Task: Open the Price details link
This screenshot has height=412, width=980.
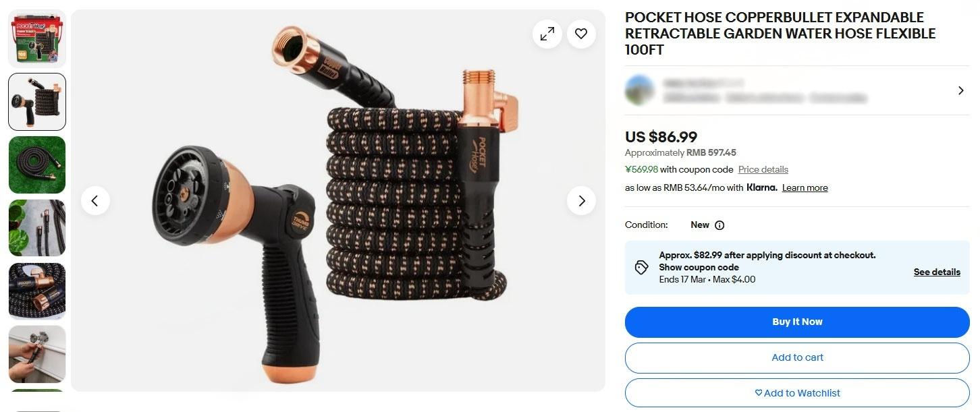Action: coord(763,169)
